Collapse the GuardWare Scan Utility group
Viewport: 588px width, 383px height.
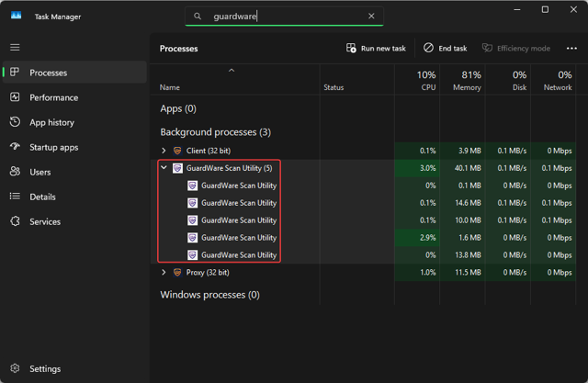(164, 168)
